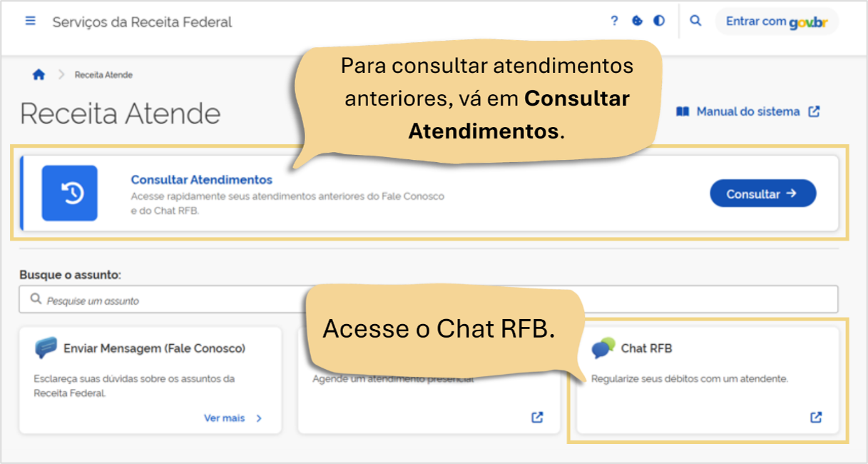The height and width of the screenshot is (464, 868).
Task: Expand the chevron next to Ver mais
Action: point(259,418)
